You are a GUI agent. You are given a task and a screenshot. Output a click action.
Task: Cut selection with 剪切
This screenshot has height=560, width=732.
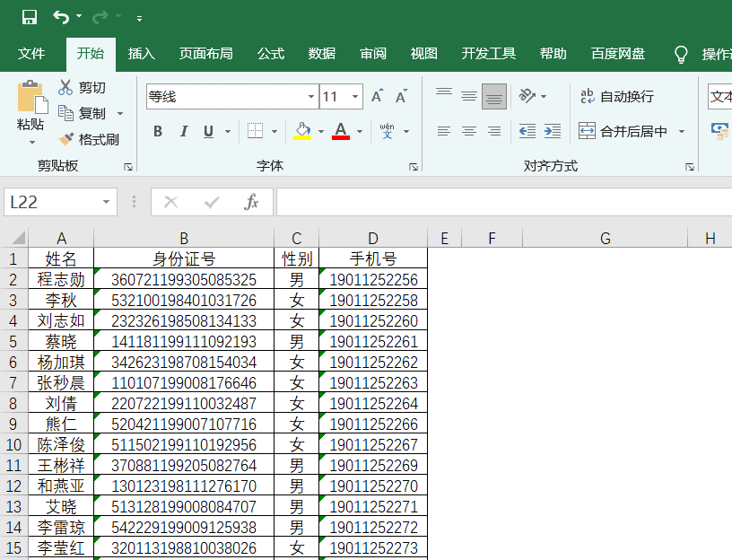click(x=83, y=87)
